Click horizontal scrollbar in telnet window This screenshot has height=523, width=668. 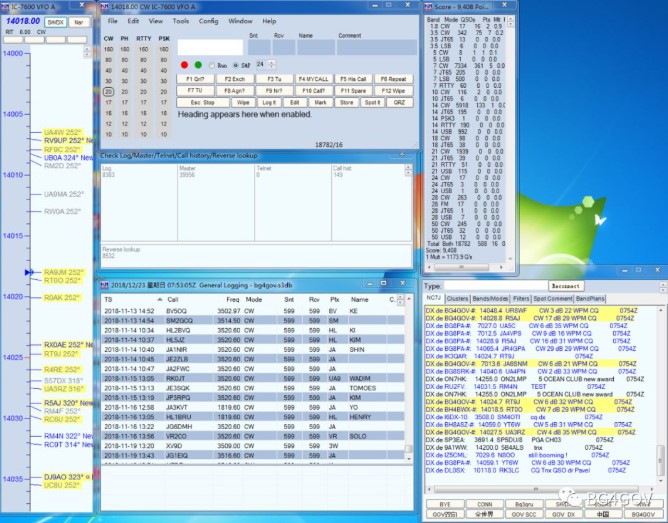536,489
